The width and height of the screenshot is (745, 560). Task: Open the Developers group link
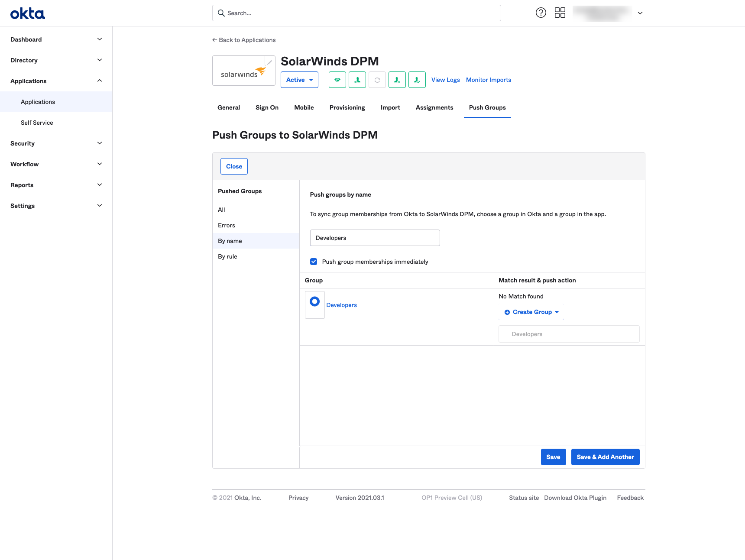[x=341, y=305]
